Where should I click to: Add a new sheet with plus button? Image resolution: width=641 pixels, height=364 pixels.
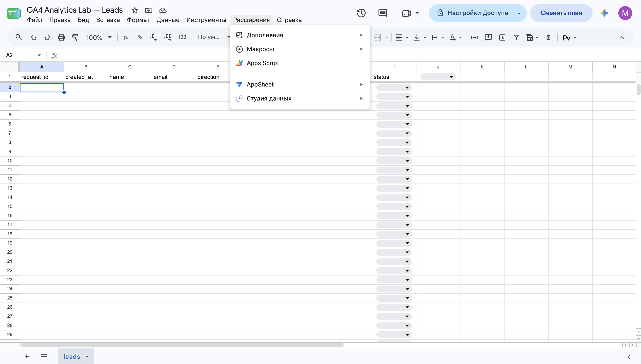pos(27,357)
